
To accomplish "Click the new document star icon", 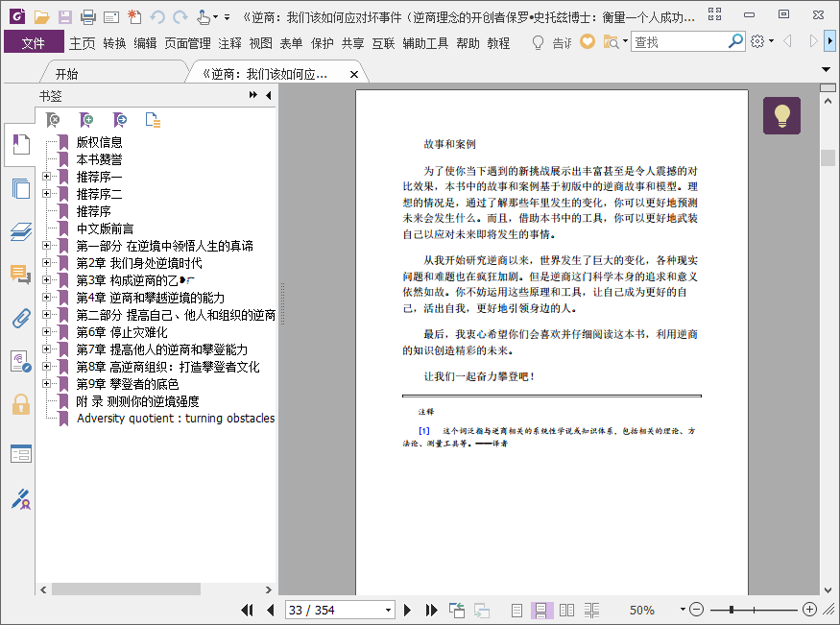I will 134,17.
